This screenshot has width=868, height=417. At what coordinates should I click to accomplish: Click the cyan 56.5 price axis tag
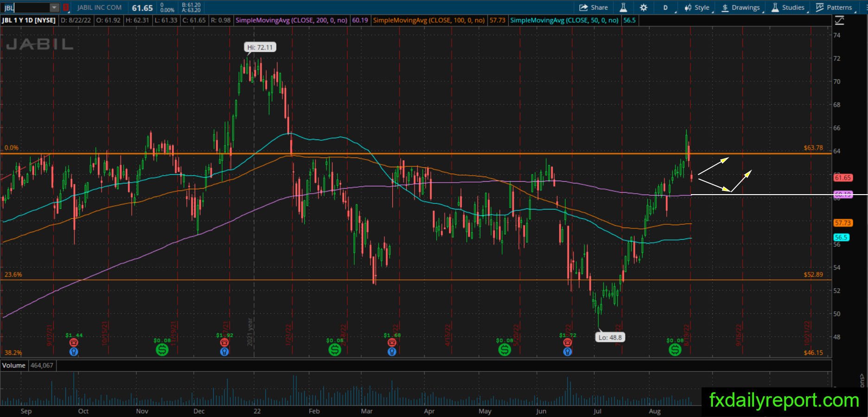(x=841, y=237)
